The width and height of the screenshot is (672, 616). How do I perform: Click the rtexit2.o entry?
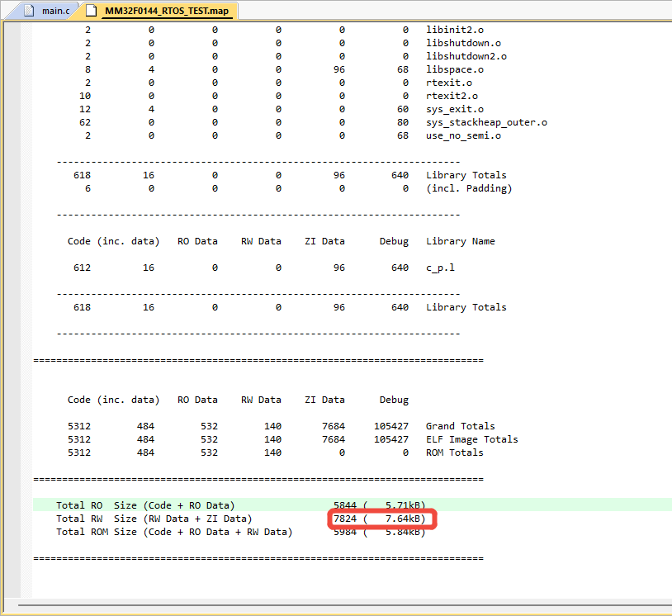[452, 96]
